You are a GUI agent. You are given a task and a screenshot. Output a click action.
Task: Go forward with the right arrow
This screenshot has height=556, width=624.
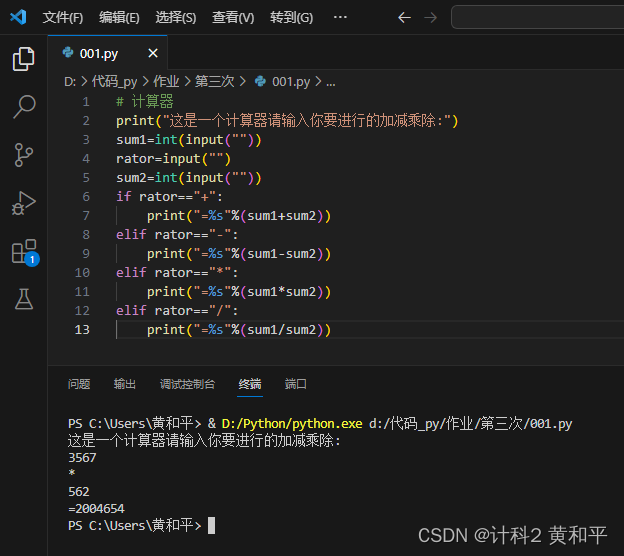(430, 18)
